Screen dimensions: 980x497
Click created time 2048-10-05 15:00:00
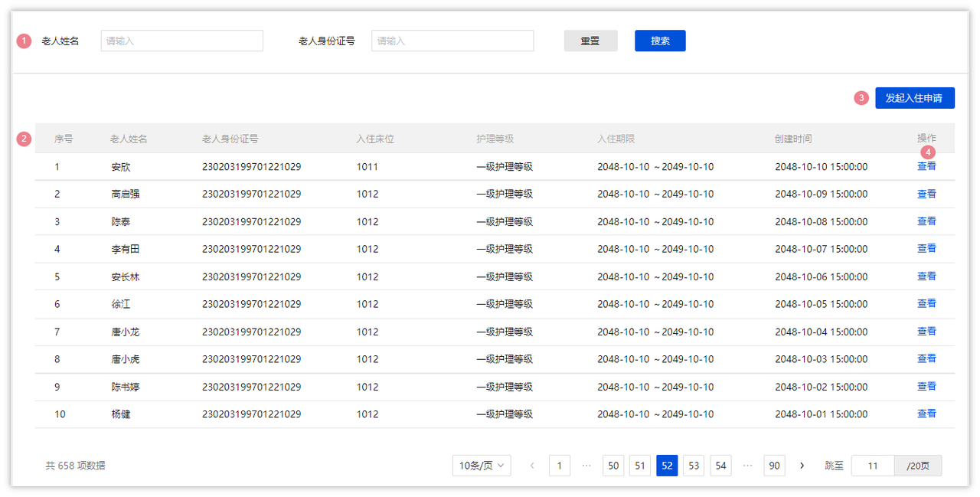tap(822, 305)
